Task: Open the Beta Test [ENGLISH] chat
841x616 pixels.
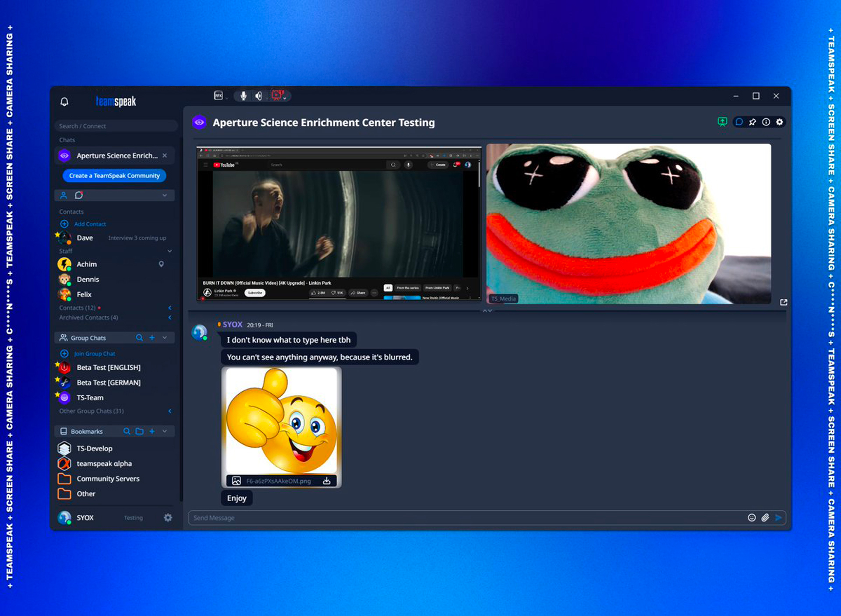Action: 108,368
